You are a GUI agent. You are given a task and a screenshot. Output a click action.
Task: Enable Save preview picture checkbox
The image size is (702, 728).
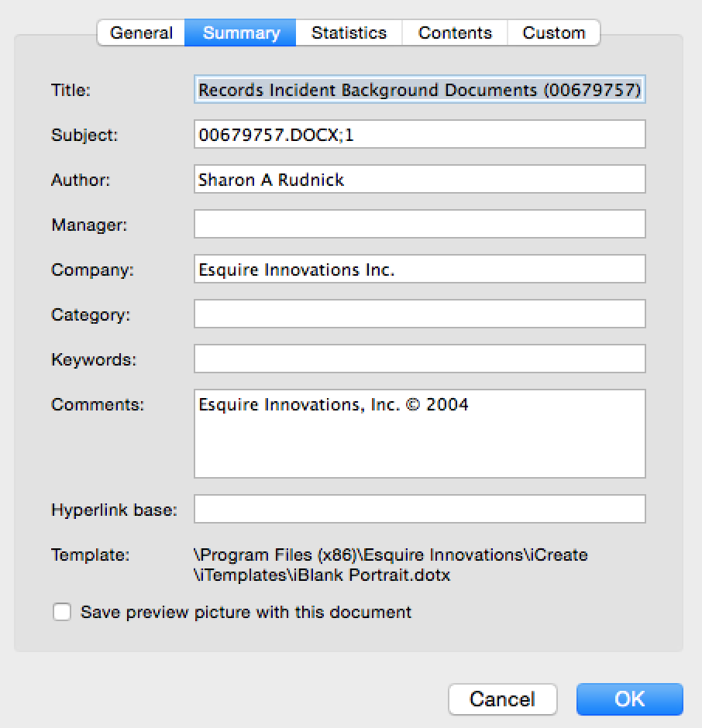click(62, 612)
